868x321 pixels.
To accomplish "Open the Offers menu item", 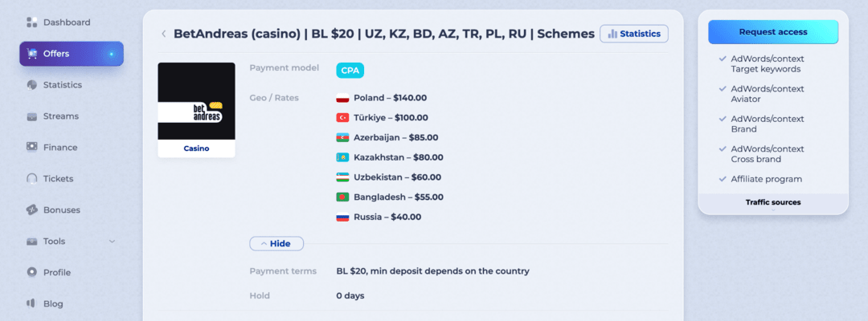I will pyautogui.click(x=72, y=54).
